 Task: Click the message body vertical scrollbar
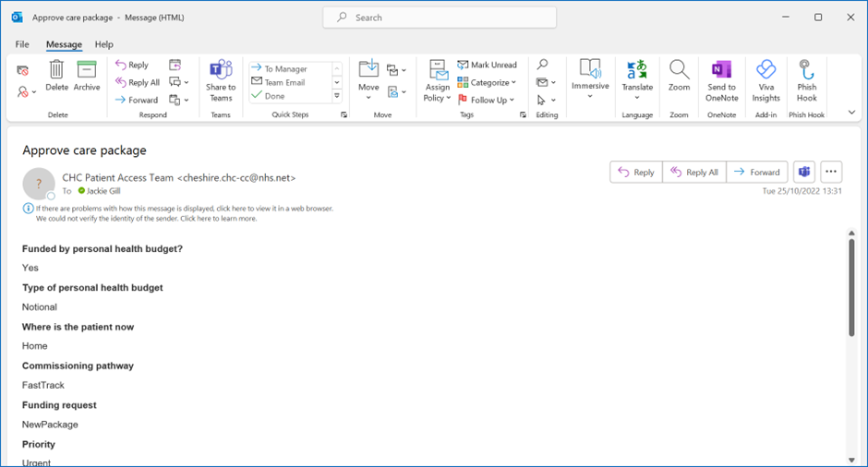tap(851, 286)
